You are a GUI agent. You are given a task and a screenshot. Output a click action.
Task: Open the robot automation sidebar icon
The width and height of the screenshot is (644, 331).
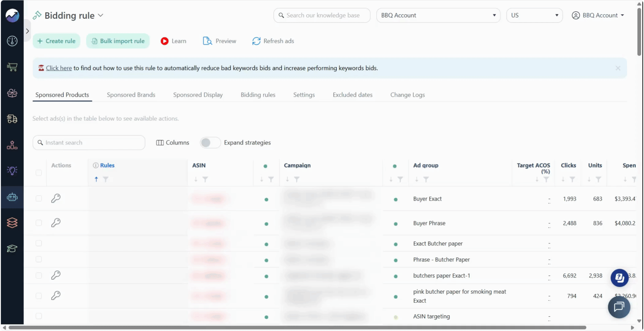click(x=12, y=197)
